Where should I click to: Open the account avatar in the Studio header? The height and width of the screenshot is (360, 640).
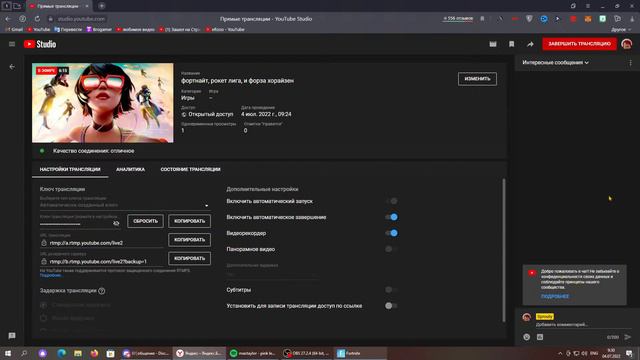pyautogui.click(x=627, y=44)
